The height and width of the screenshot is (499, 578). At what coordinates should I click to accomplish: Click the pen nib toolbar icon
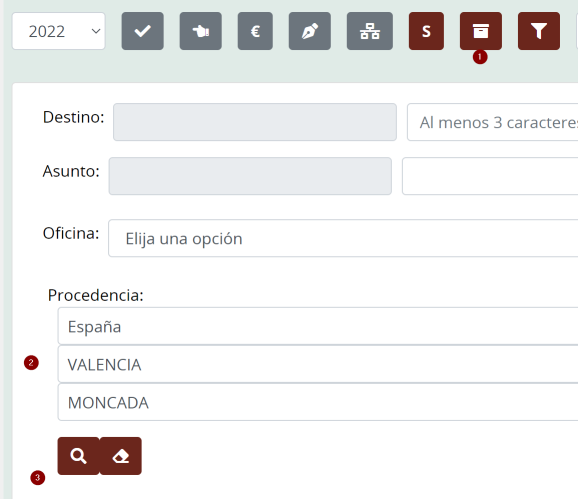(310, 31)
